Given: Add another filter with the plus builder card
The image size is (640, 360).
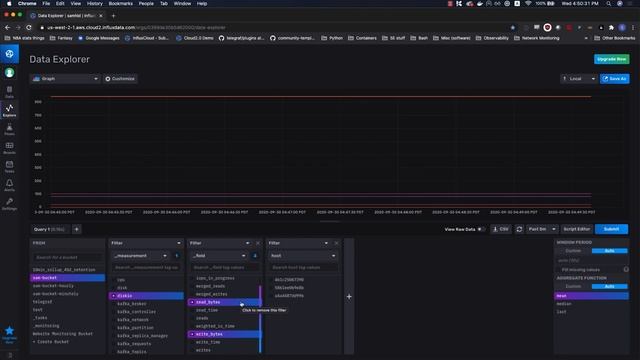Looking at the screenshot, I should 349,297.
